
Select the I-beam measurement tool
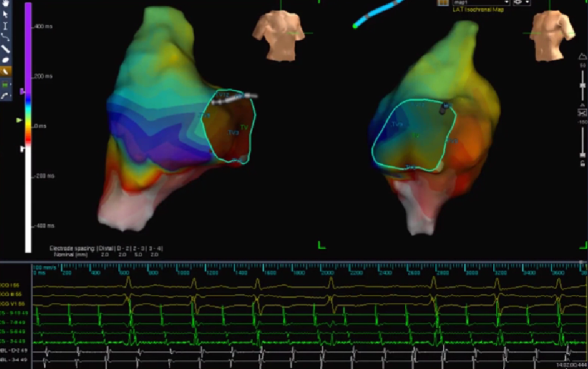tap(5, 26)
